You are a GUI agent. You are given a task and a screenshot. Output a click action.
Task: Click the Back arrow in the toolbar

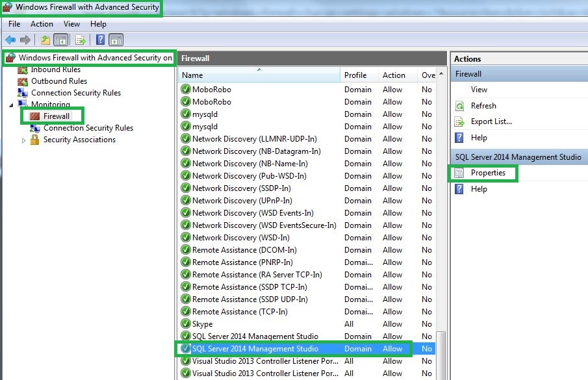[10, 40]
